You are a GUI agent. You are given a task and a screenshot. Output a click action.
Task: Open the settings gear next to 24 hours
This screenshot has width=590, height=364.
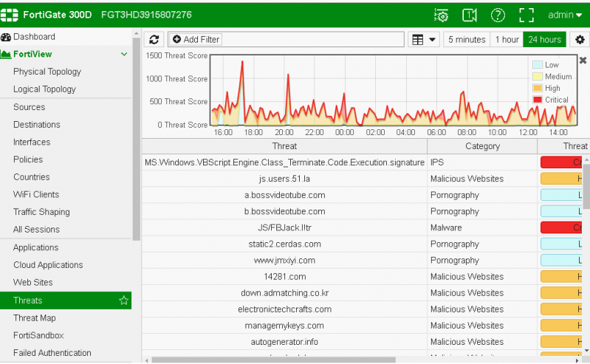click(x=580, y=40)
